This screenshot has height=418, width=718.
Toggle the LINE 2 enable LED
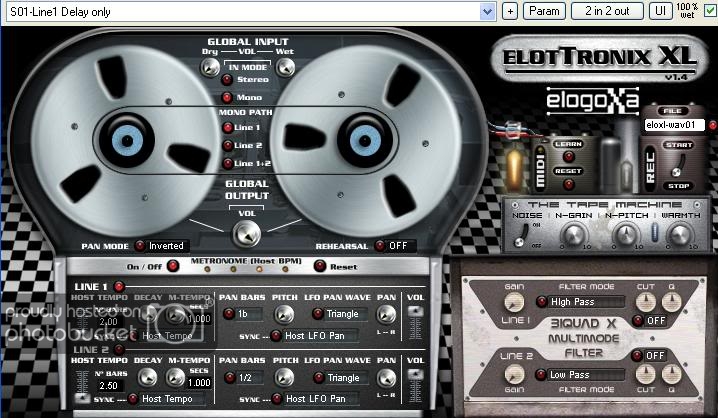[x=119, y=350]
